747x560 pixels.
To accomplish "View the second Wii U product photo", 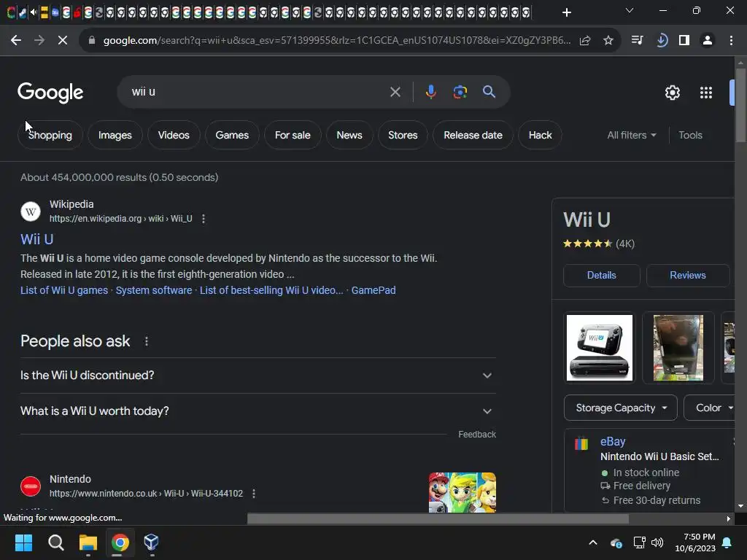I will [x=678, y=348].
